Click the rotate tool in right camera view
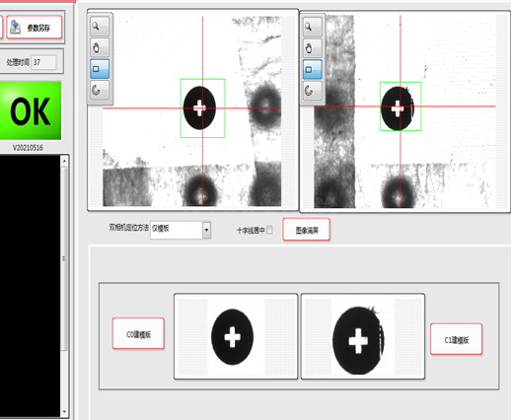 (x=312, y=91)
